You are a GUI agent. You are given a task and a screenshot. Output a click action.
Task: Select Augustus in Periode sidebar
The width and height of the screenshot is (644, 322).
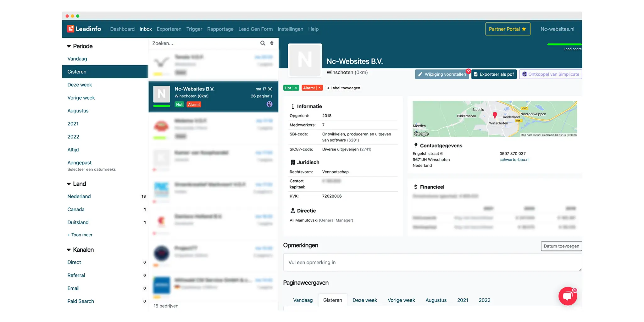click(78, 111)
